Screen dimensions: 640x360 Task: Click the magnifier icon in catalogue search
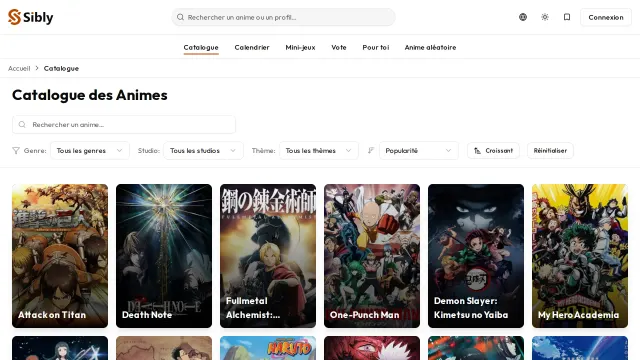click(22, 124)
